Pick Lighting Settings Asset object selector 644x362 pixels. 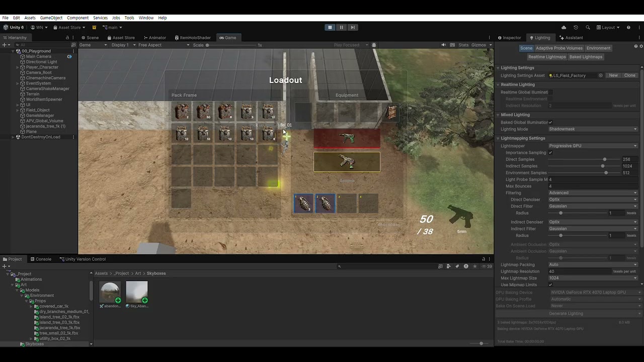tap(600, 75)
